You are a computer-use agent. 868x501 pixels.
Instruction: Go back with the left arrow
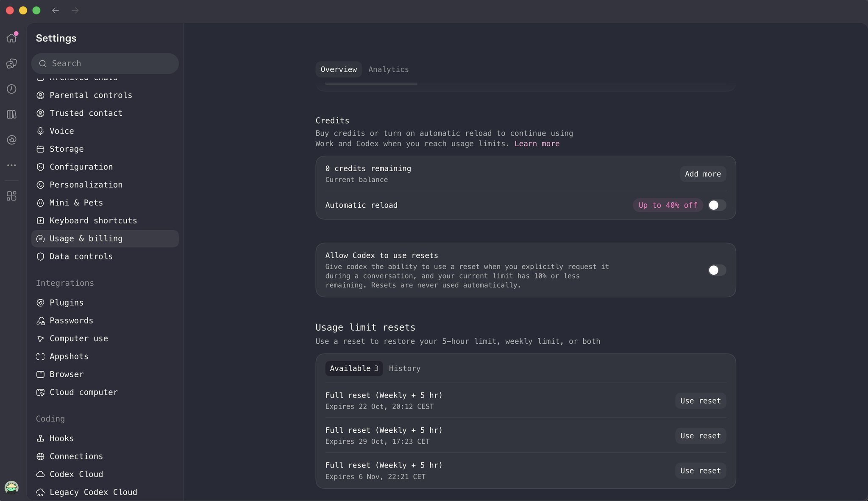(56, 10)
